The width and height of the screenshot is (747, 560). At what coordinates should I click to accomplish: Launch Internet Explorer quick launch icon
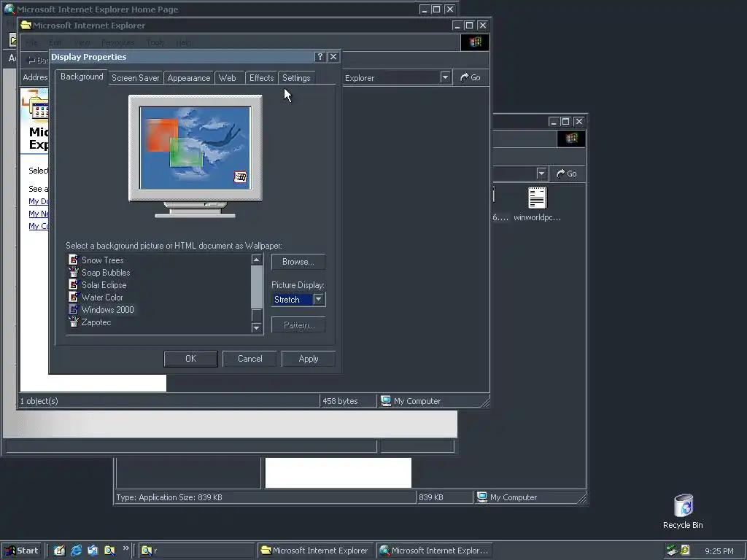76,551
